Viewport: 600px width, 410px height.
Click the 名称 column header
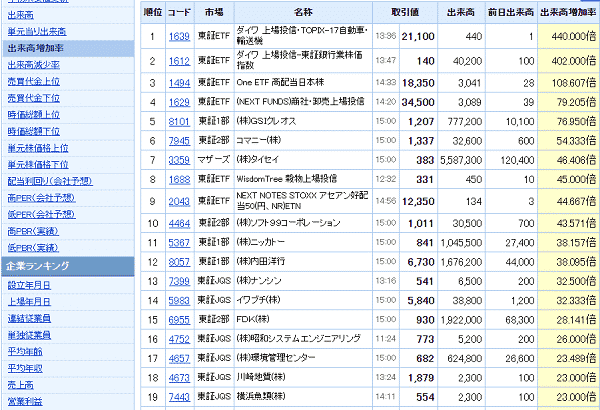point(303,12)
